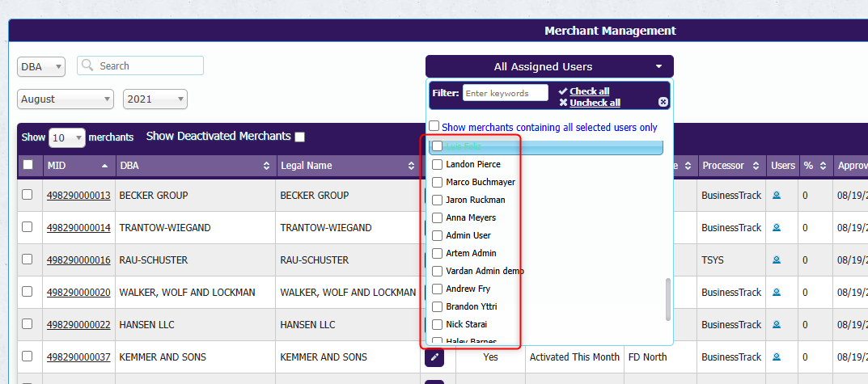
Task: Sort by % column arrows
Action: pyautogui.click(x=823, y=166)
